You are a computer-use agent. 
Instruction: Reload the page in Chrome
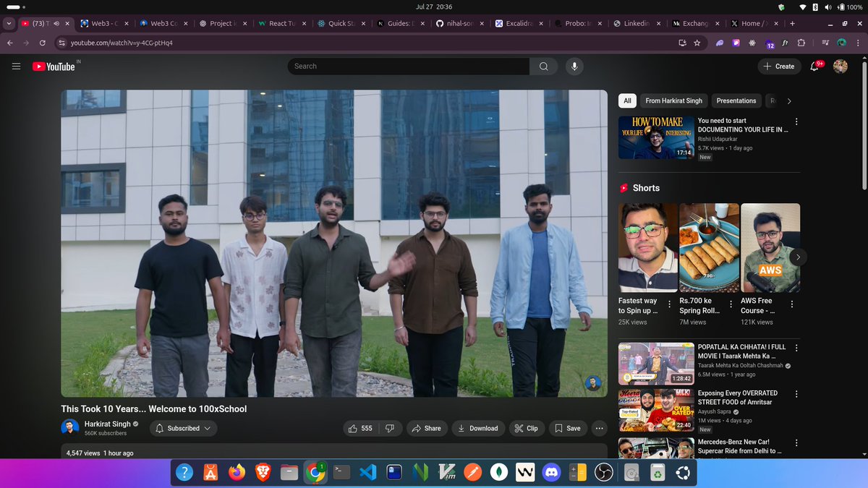43,43
